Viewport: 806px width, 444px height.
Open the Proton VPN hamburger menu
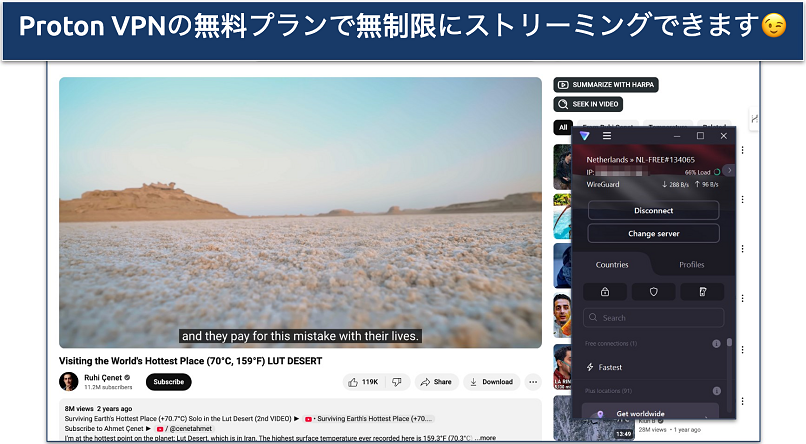coord(607,136)
